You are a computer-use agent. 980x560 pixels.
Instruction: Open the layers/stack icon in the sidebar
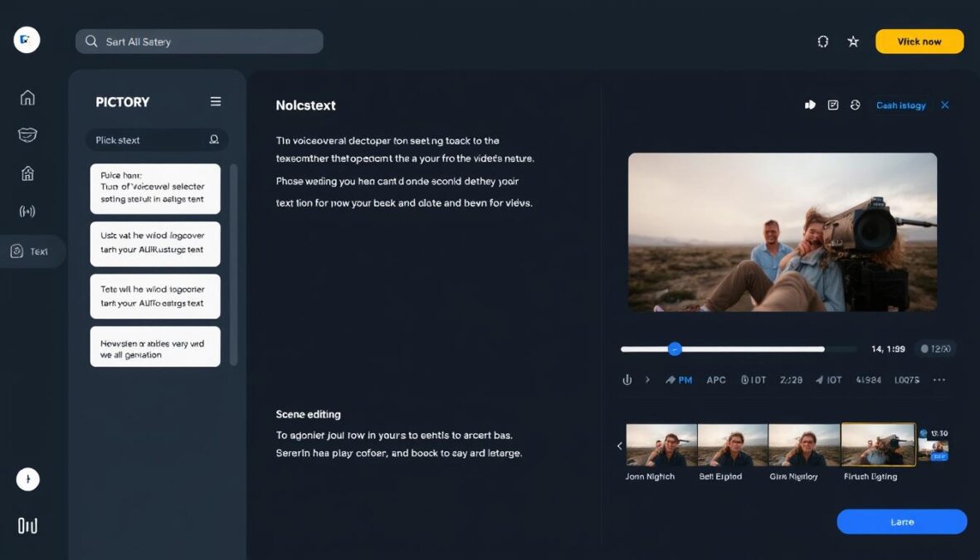tap(27, 134)
